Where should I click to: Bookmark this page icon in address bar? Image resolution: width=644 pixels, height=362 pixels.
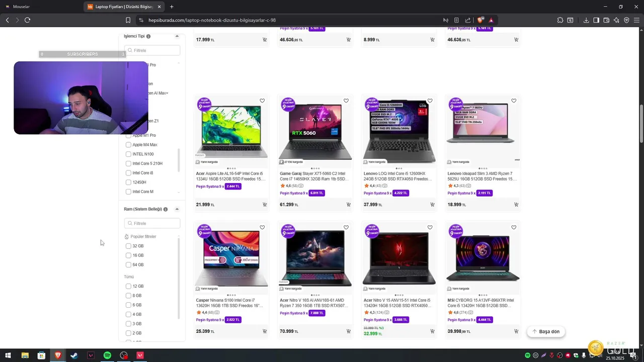point(128,20)
